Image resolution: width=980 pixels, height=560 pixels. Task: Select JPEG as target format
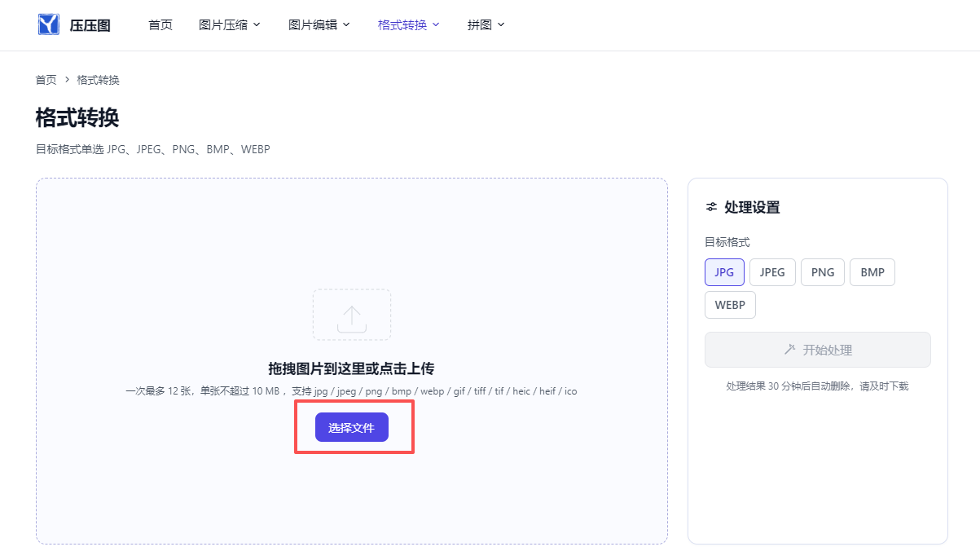point(772,272)
